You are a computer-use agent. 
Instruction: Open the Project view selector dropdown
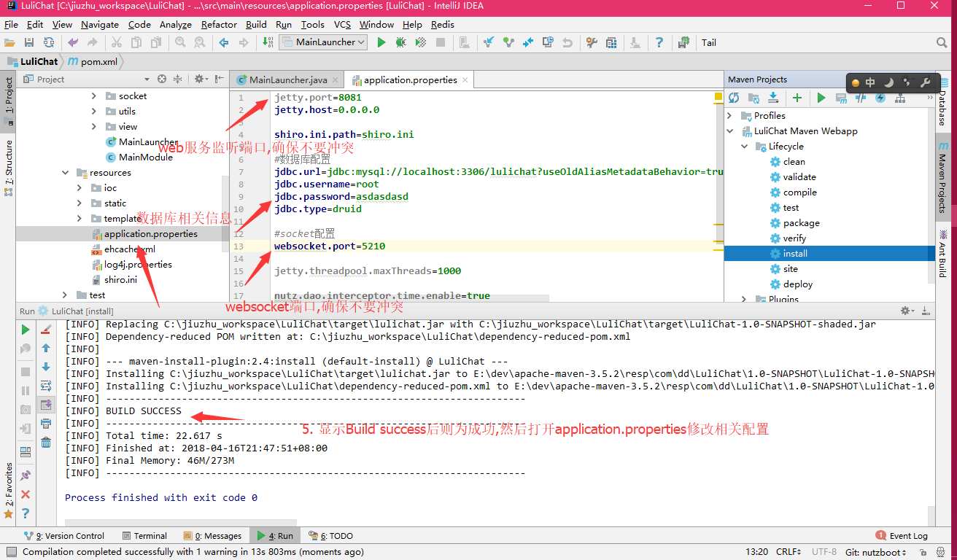[147, 79]
